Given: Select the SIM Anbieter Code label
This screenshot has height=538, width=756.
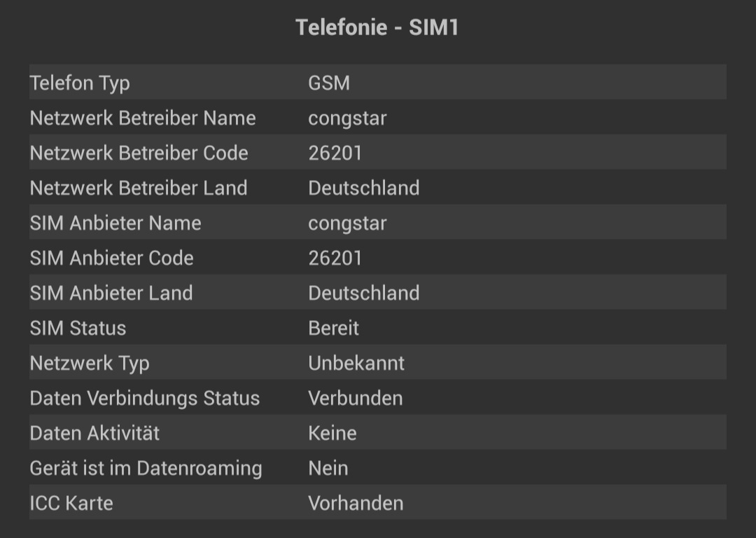Looking at the screenshot, I should pos(112,258).
